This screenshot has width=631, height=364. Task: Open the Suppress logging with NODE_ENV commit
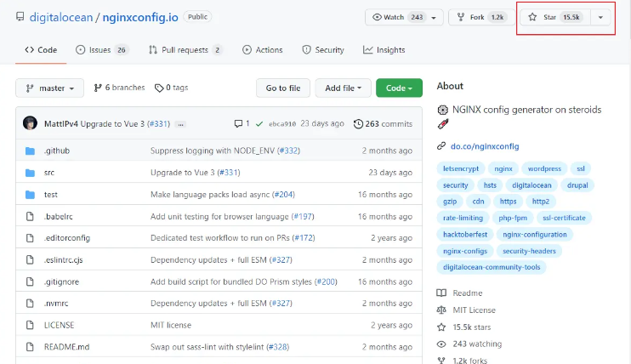click(213, 151)
